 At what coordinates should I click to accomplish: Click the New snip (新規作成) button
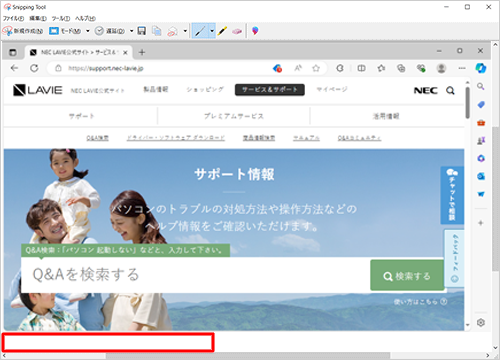click(23, 31)
